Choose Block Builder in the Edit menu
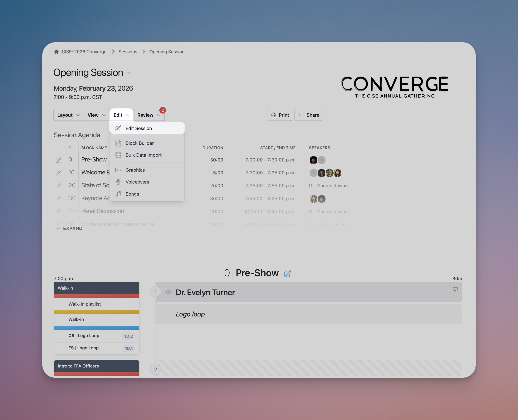518x420 pixels. point(140,143)
